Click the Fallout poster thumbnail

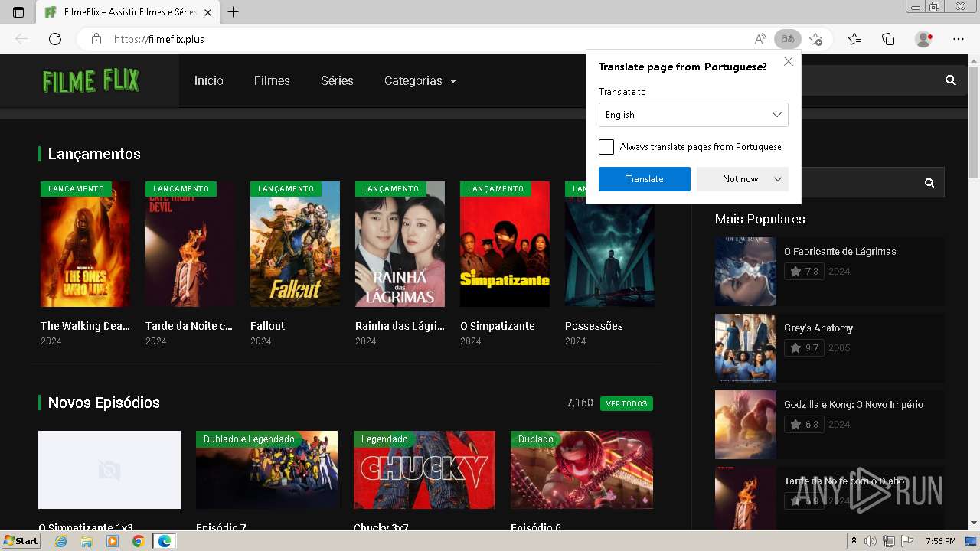click(295, 244)
